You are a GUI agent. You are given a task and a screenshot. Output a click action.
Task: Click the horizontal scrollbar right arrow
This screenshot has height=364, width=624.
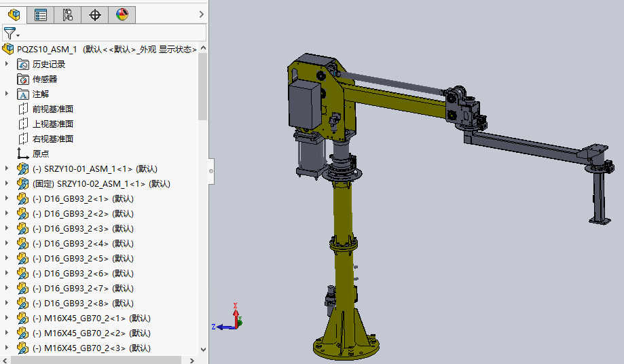pos(192,361)
